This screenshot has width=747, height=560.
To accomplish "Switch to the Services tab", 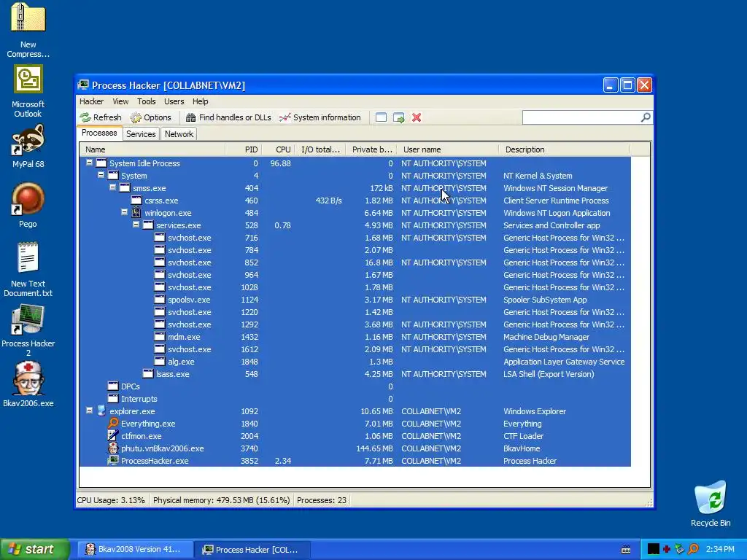I will tap(141, 134).
